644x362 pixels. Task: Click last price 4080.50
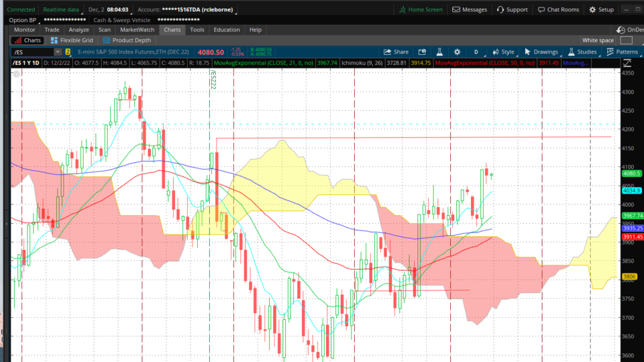[211, 52]
